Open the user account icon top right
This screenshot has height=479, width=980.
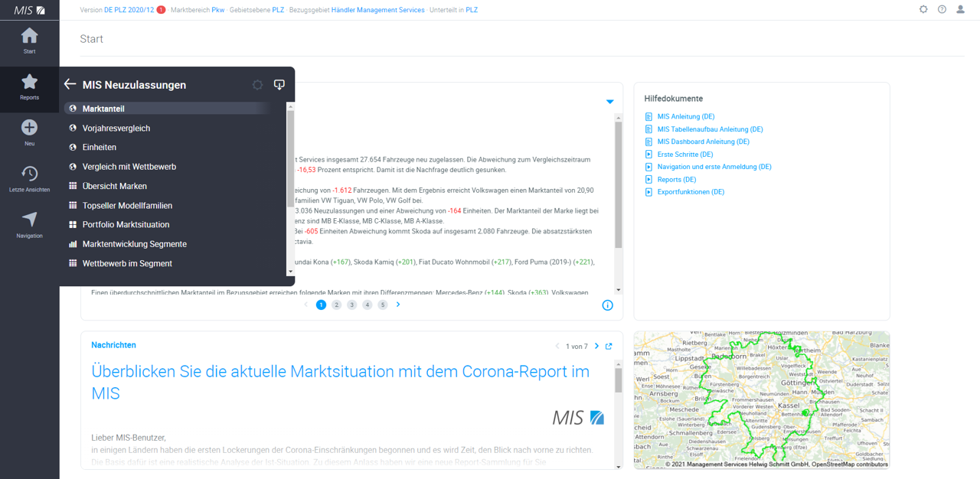pyautogui.click(x=960, y=8)
